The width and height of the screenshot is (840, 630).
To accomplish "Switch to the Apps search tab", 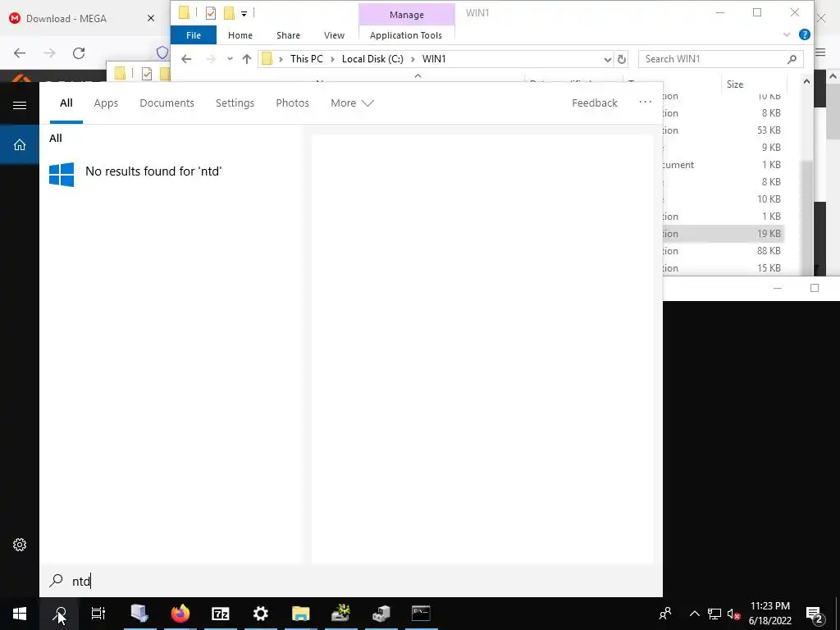I will click(106, 103).
